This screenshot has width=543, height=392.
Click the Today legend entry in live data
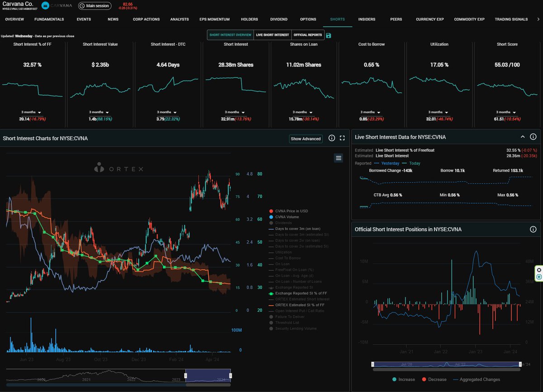[411, 163]
